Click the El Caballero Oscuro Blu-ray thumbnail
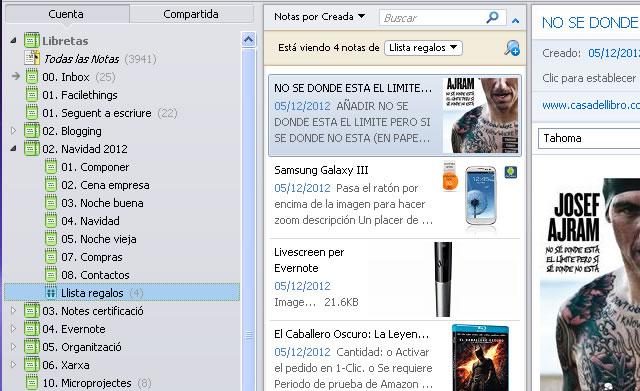Viewport: 640px width, 391px height. 480,358
